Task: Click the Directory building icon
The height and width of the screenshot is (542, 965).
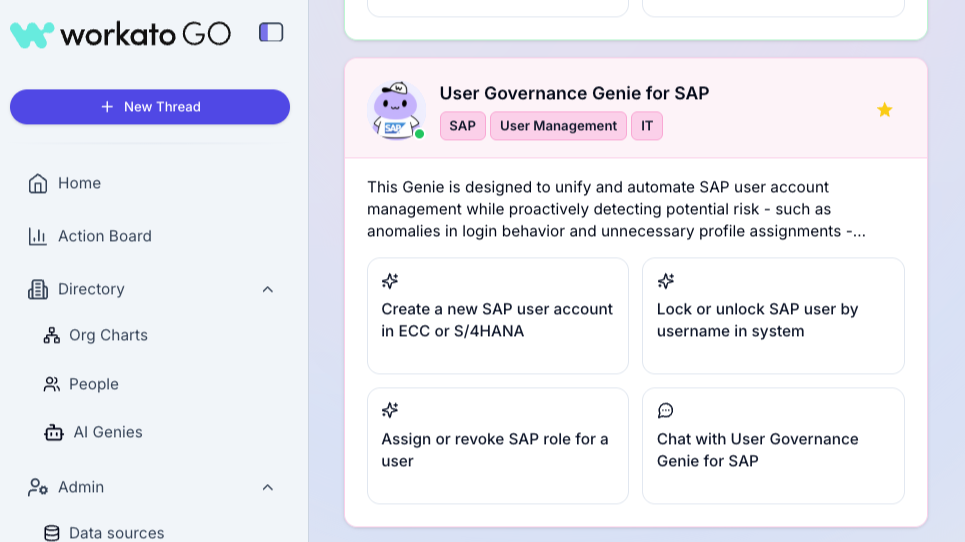Action: tap(38, 289)
